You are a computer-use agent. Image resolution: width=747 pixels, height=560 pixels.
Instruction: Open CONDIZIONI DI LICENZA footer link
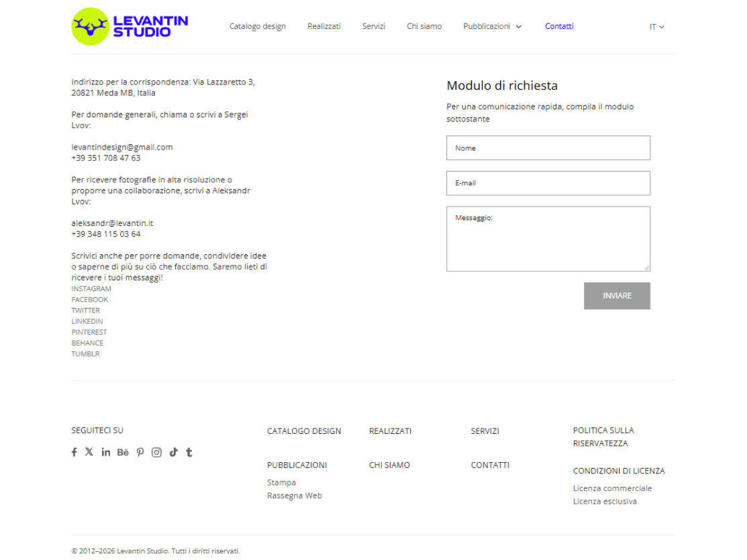[x=619, y=471]
